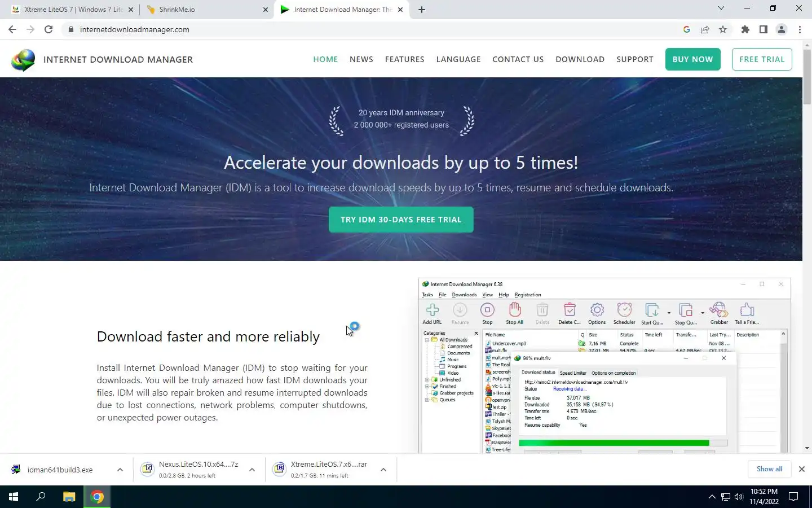This screenshot has height=508, width=812.
Task: Show hidden tray icons chevron
Action: click(712, 497)
